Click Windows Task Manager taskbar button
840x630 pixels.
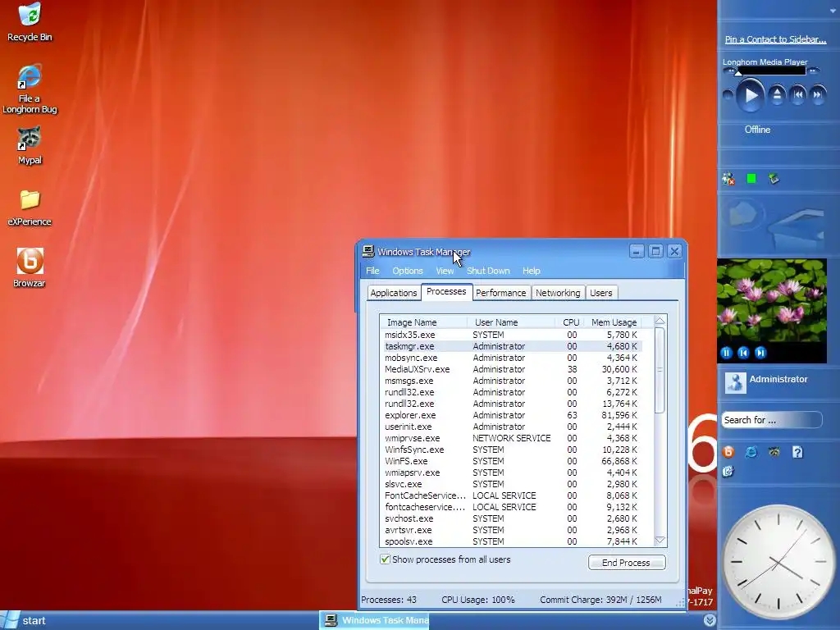tap(375, 620)
